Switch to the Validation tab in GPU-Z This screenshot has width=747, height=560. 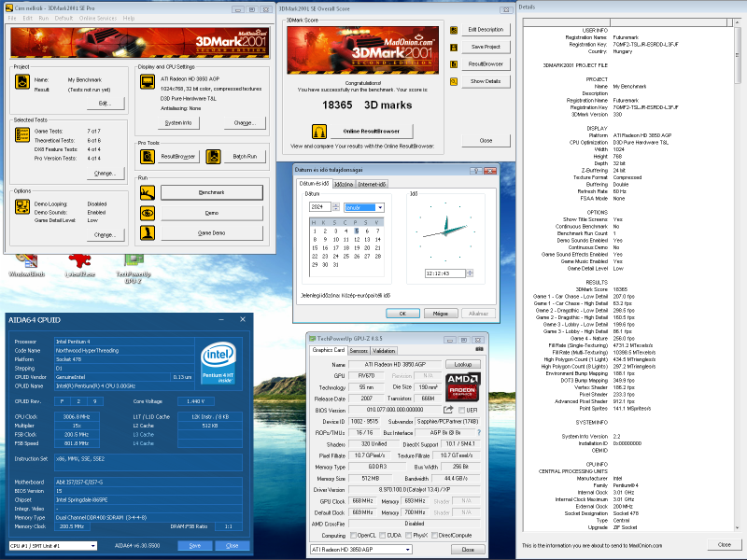[384, 351]
